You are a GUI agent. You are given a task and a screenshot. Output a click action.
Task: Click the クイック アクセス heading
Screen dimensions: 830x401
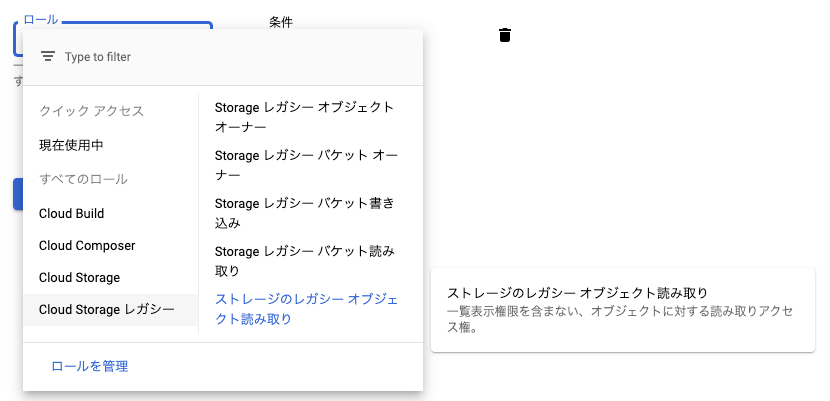coord(92,111)
